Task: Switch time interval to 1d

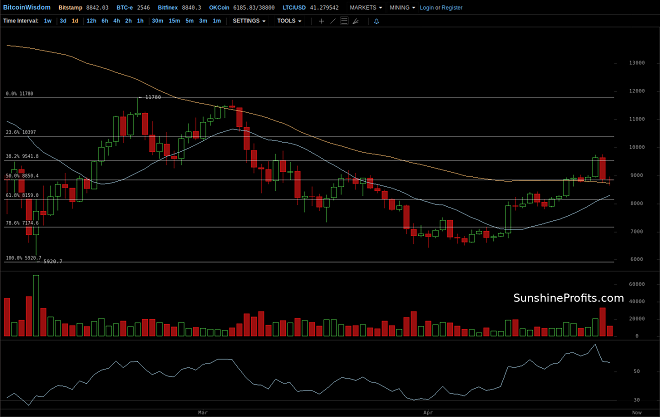Action: 75,21
